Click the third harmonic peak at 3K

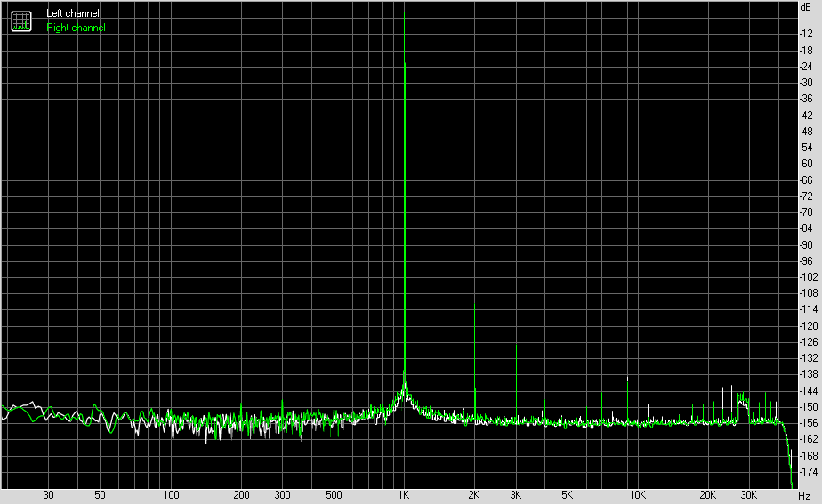(516, 382)
